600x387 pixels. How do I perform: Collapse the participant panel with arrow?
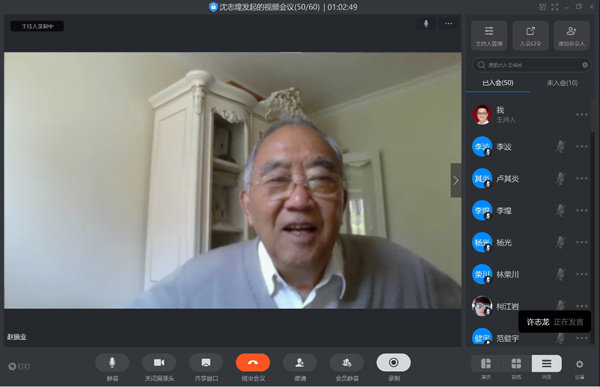tap(456, 180)
